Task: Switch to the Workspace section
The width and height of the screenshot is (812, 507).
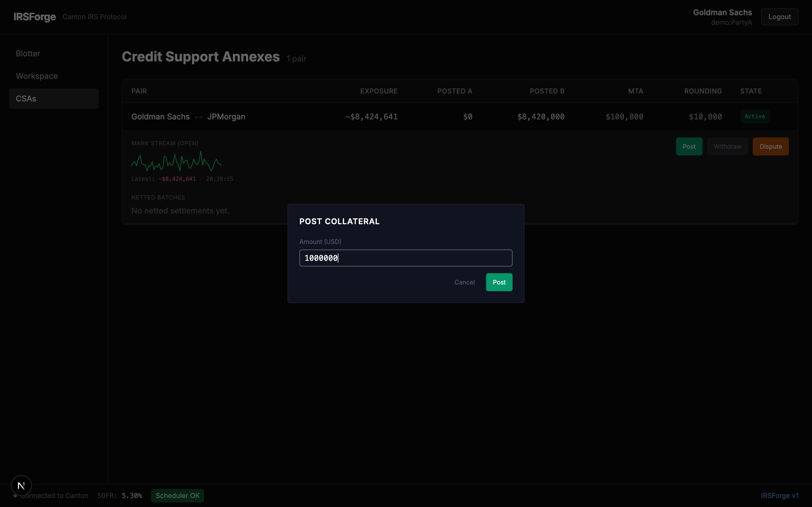Action: 37,76
